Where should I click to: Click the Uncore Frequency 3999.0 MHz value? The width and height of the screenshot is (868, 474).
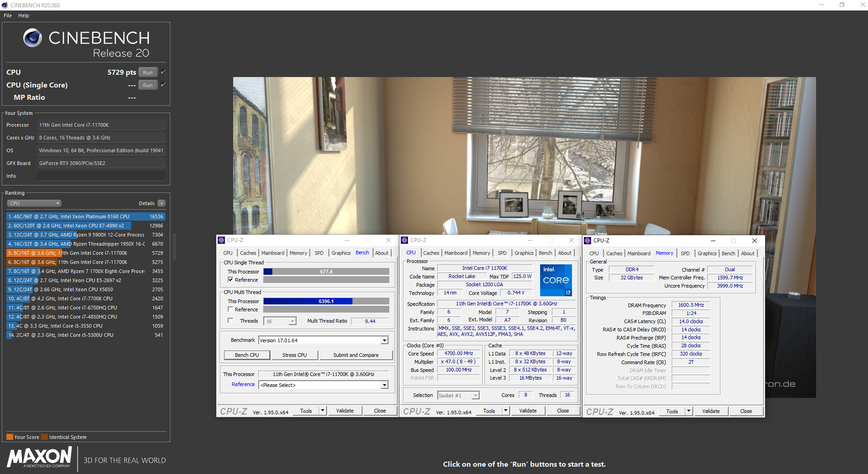pyautogui.click(x=730, y=286)
